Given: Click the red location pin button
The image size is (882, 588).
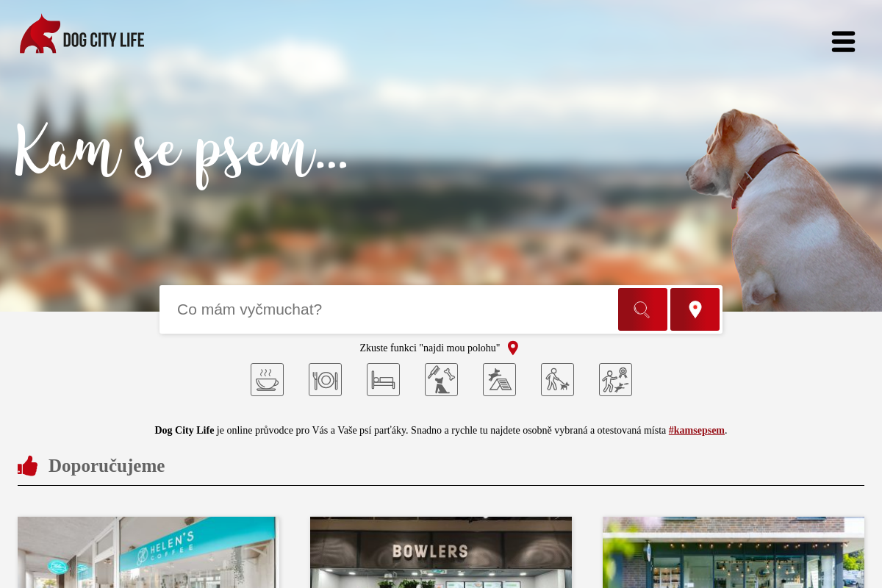Looking at the screenshot, I should 695,309.
